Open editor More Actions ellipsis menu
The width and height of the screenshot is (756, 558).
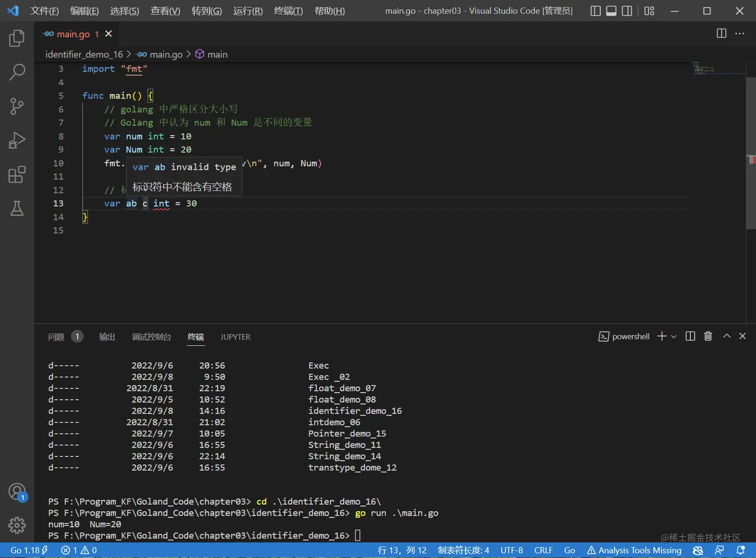coord(739,33)
